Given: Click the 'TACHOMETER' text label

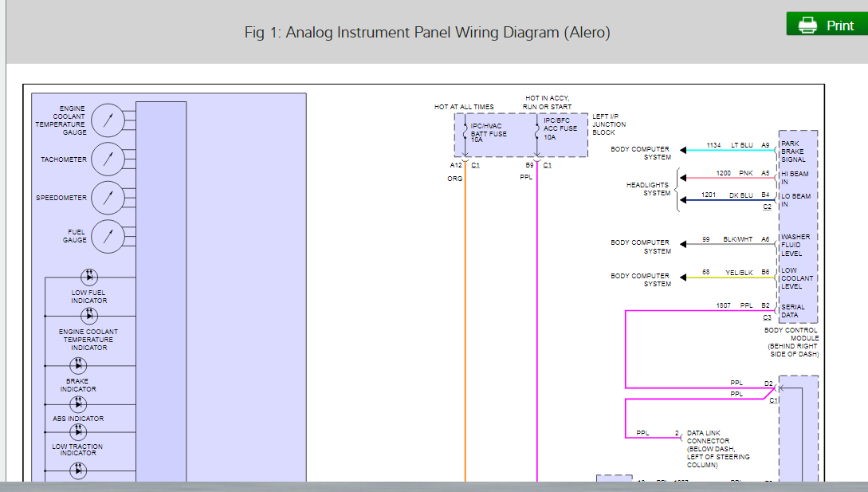Looking at the screenshot, I should (64, 159).
